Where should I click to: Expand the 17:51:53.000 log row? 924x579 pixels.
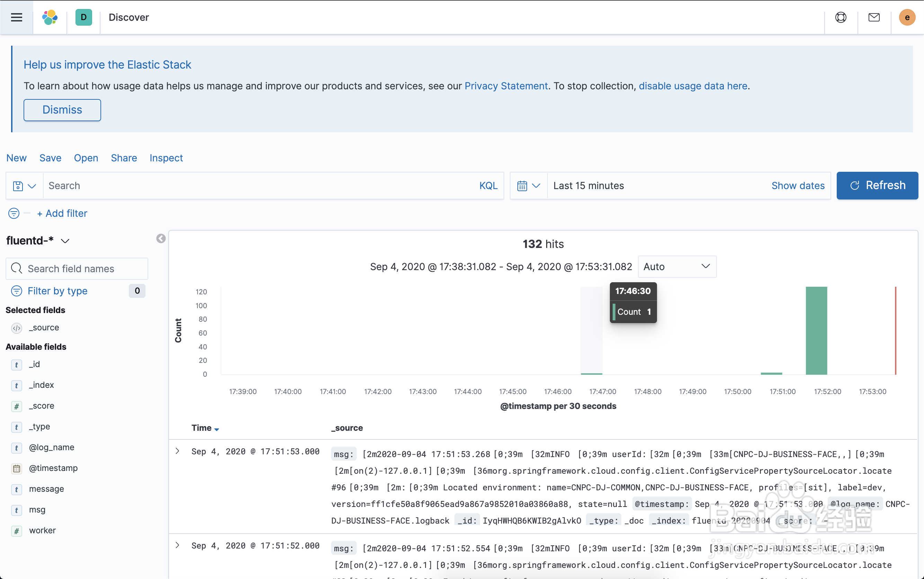177,451
